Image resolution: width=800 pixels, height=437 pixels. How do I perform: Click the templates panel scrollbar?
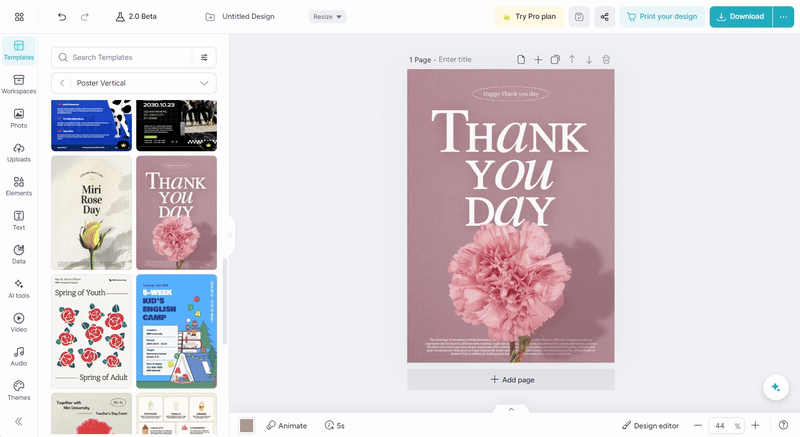224,301
